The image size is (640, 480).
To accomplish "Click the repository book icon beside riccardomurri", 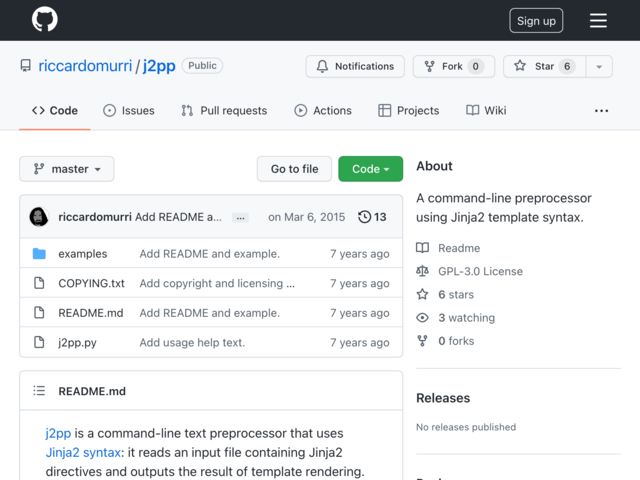I will [x=26, y=66].
